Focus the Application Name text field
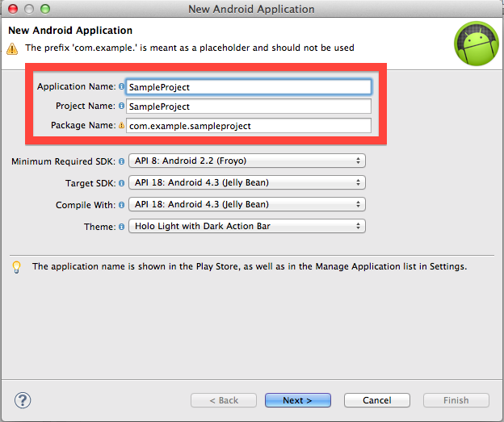 249,86
